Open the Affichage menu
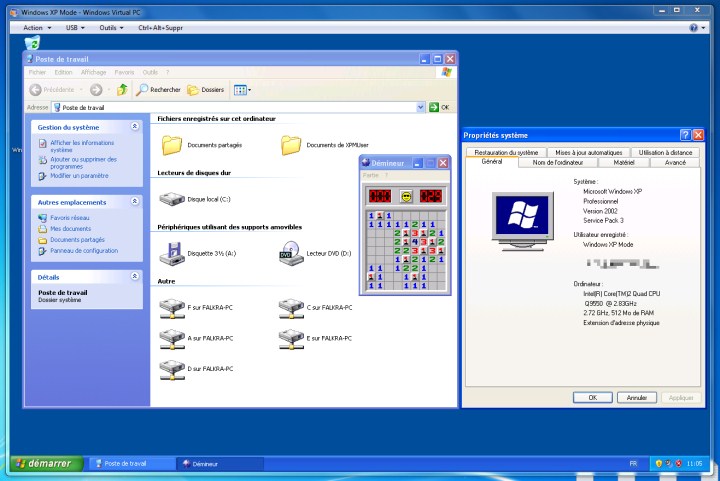Image resolution: width=720 pixels, height=481 pixels. [93, 73]
